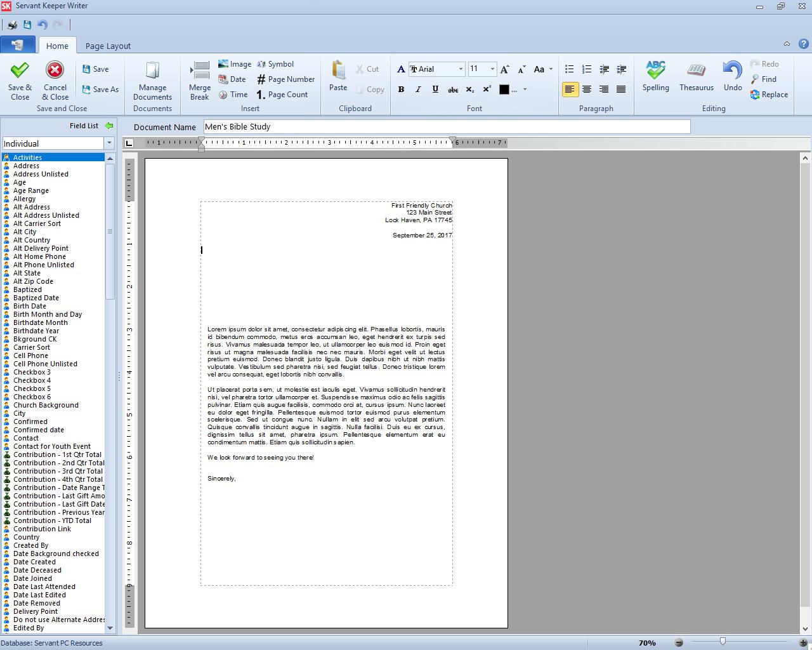Screen dimensions: 812x650
Task: Open Manage Documents
Action: (152, 79)
